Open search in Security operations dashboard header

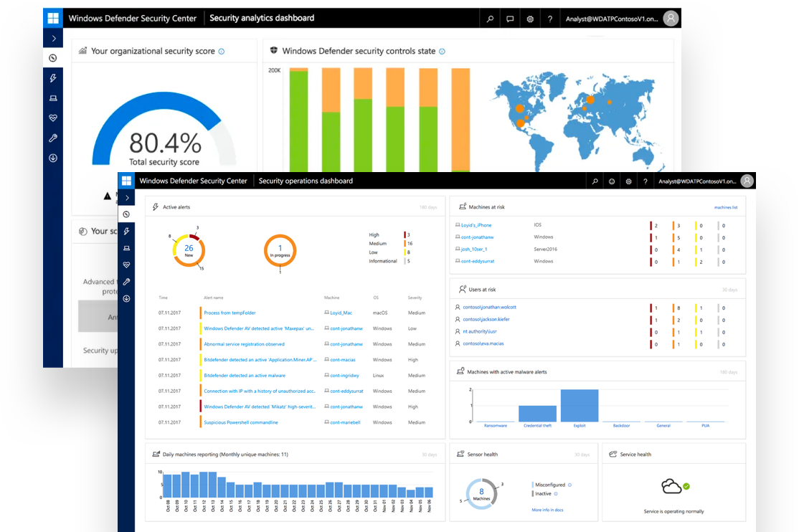[595, 181]
